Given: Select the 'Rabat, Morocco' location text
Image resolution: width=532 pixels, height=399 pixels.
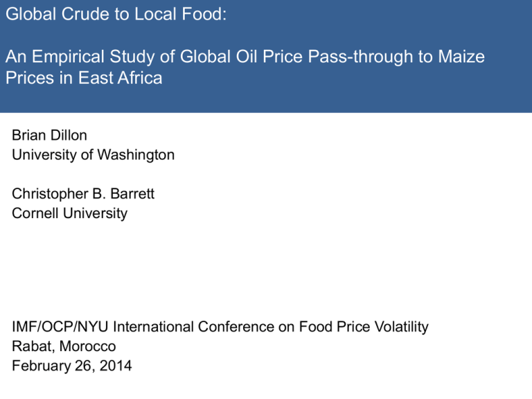Looking at the screenshot, I should (64, 346).
